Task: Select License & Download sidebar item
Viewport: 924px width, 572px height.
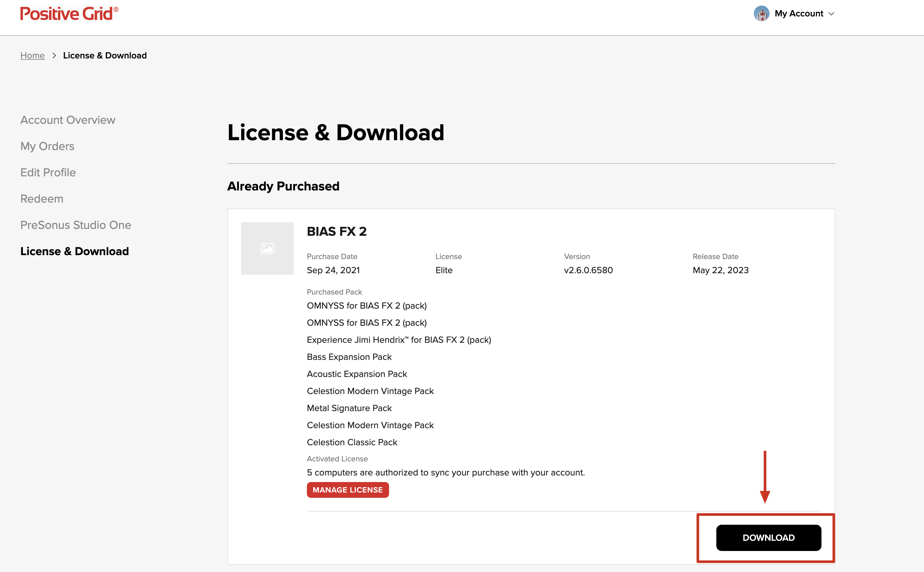Action: click(75, 251)
